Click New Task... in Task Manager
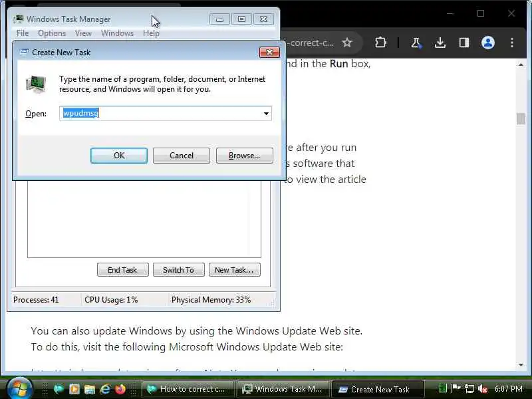Image resolution: width=532 pixels, height=399 pixels. tap(235, 270)
